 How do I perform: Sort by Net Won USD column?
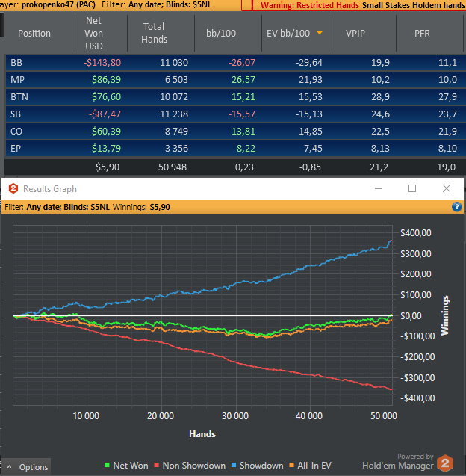94,33
